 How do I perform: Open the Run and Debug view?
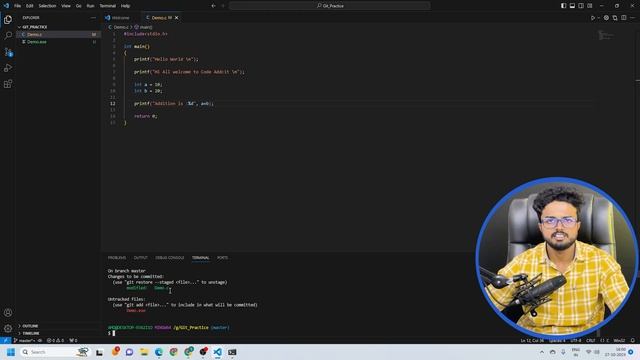[8, 68]
